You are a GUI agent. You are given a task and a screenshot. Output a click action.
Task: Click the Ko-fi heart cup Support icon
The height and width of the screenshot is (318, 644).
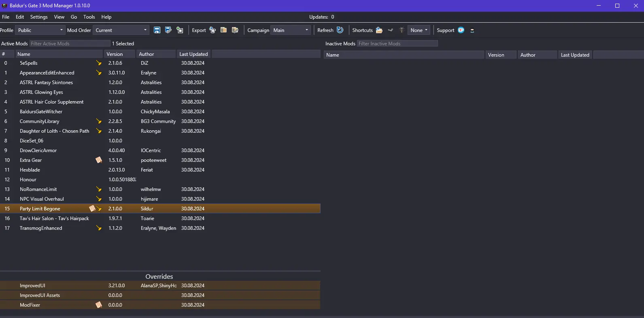click(x=461, y=30)
